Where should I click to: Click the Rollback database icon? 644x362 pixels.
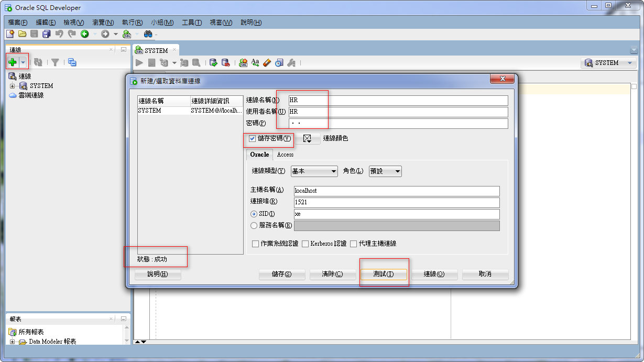pyautogui.click(x=226, y=63)
